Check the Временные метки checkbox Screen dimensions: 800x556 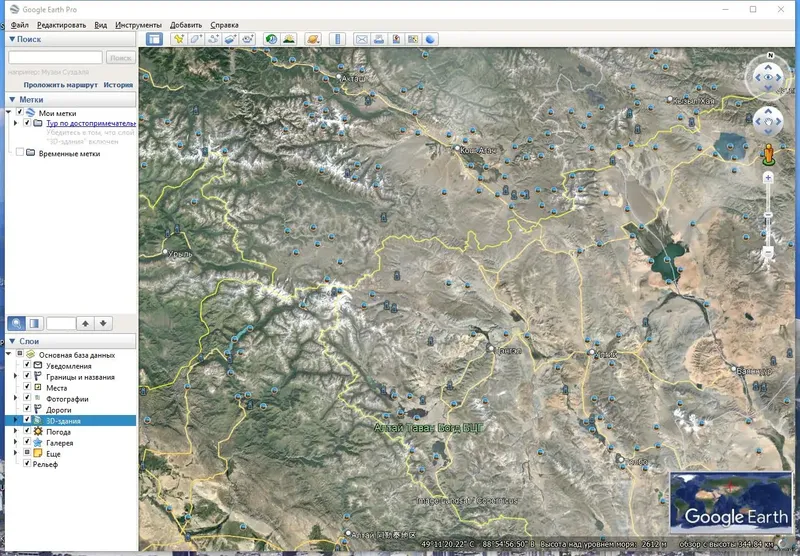click(x=20, y=152)
